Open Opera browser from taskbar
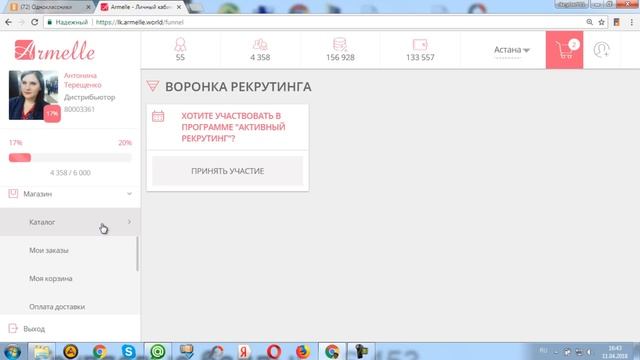The image size is (640, 360). coord(274,351)
